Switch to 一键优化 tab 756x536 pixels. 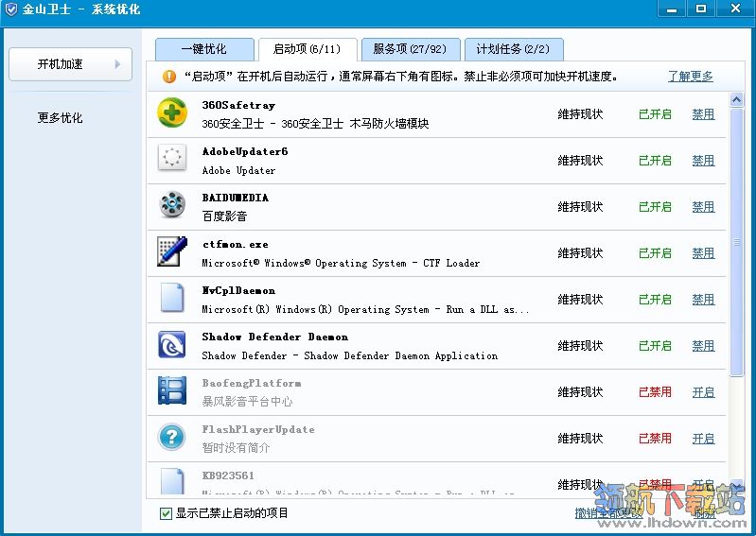click(204, 49)
